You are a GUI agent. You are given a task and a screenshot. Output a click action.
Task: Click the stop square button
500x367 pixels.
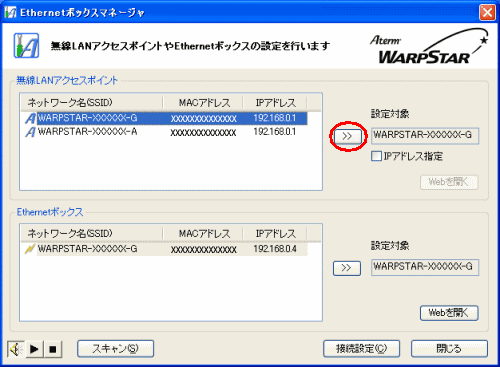coord(53,349)
